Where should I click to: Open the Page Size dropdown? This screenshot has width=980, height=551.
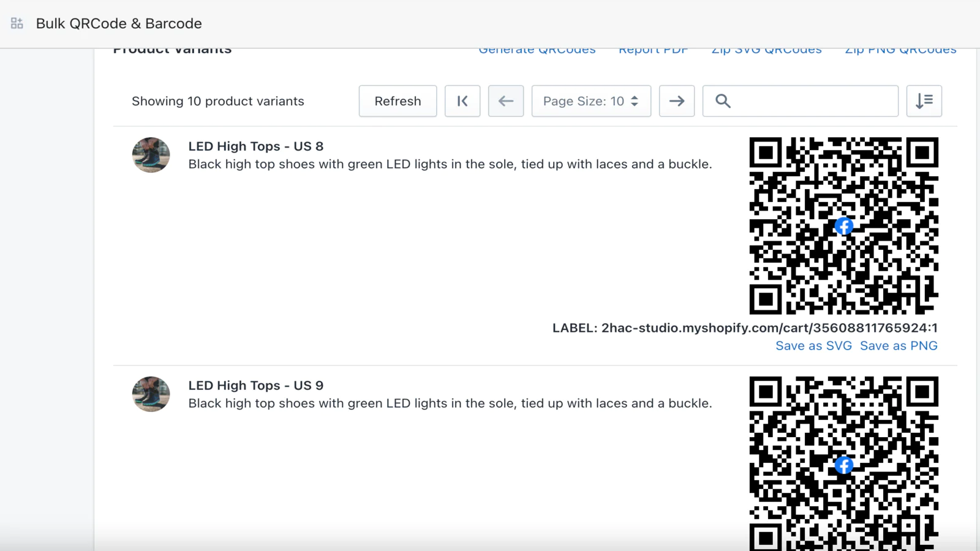coord(591,101)
